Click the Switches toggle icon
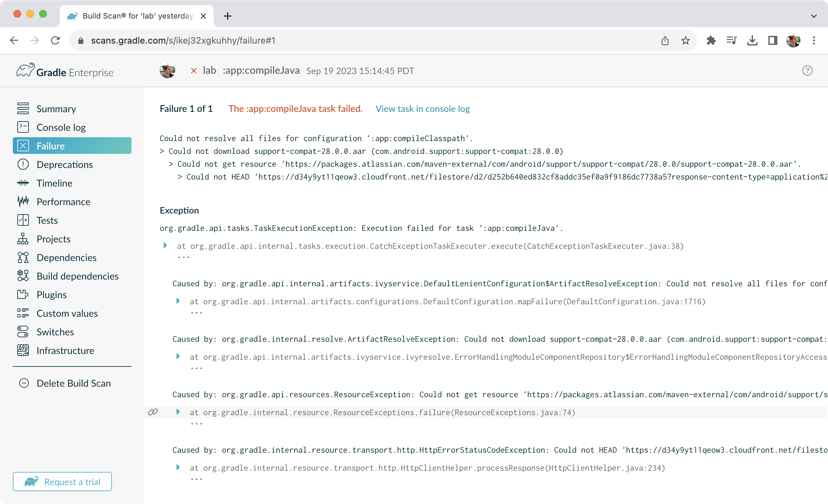This screenshot has height=504, width=828. coord(23,331)
